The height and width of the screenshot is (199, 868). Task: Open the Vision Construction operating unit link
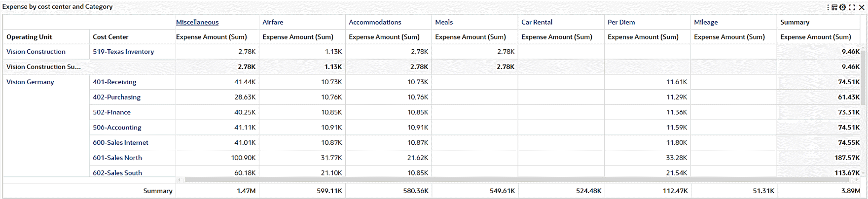click(x=36, y=52)
